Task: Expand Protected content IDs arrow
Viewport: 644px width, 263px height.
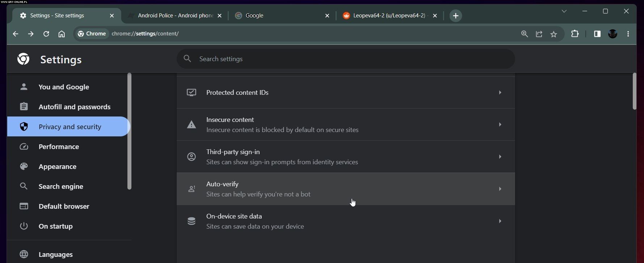Action: pyautogui.click(x=500, y=93)
